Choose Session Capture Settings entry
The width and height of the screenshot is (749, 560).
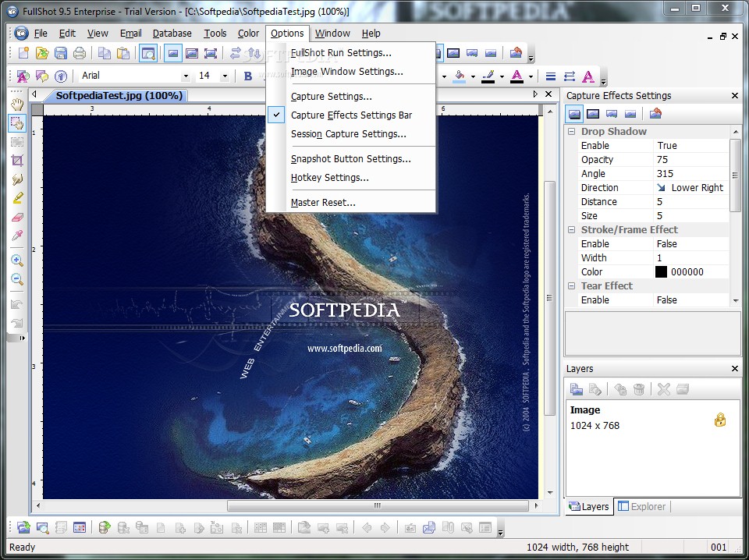click(x=350, y=134)
